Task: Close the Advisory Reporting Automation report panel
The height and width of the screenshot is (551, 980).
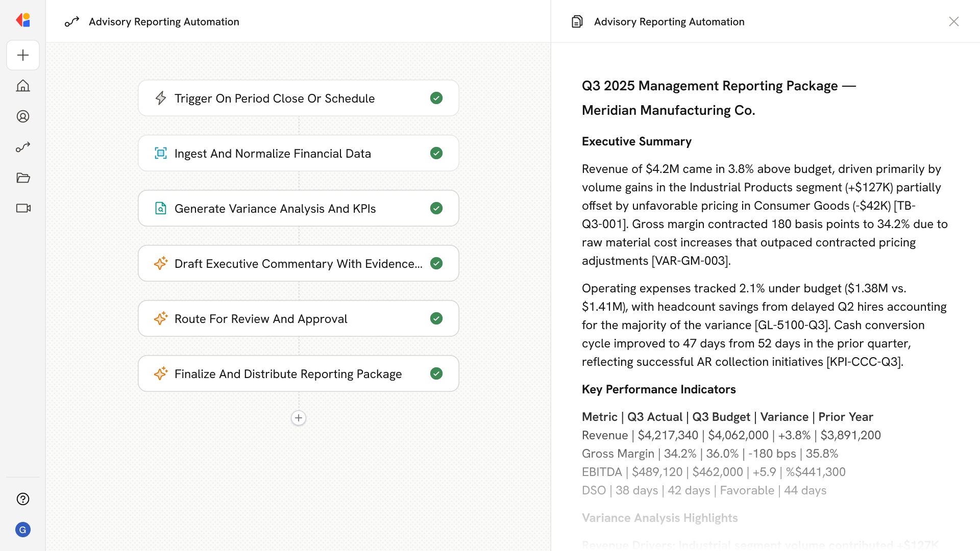Action: click(954, 21)
